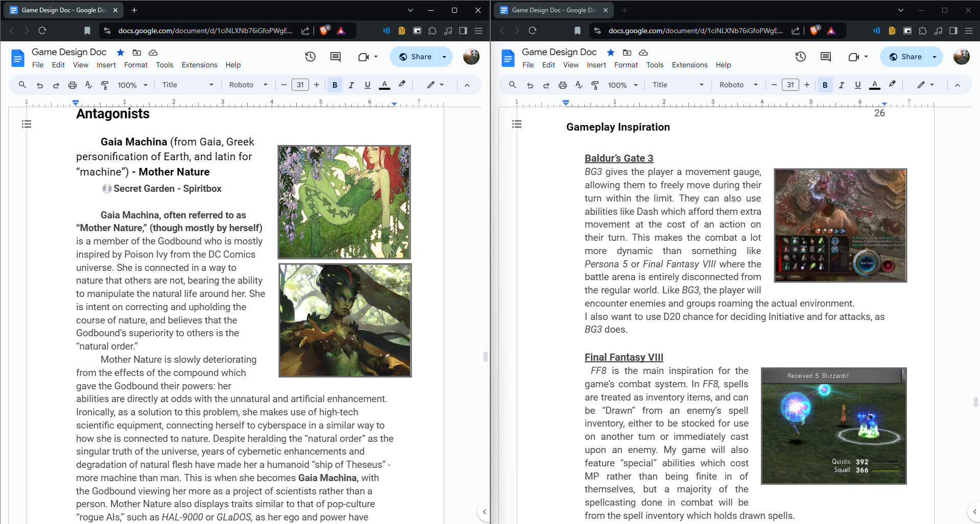This screenshot has height=524, width=980.
Task: Toggle sidebar panel in right browser
Action: [953, 31]
